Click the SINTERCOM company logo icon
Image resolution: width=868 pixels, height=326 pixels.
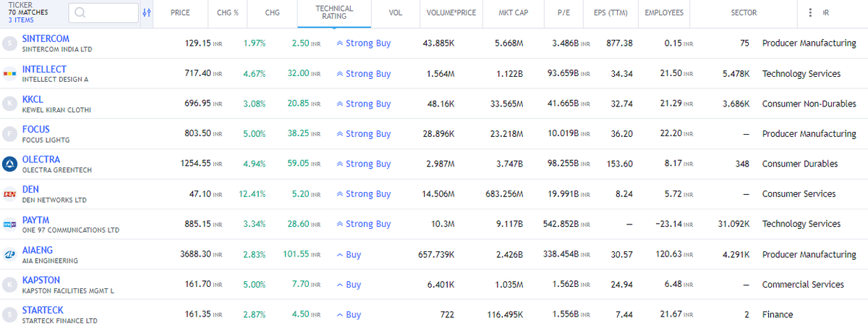pos(9,43)
